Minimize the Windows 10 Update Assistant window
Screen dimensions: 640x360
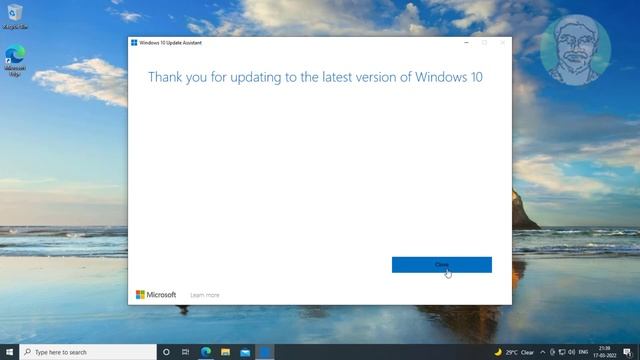[466, 42]
